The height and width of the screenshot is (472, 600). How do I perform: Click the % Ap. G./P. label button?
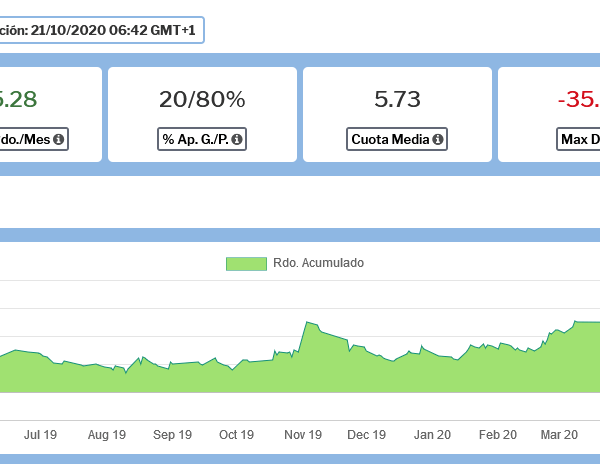pos(202,139)
